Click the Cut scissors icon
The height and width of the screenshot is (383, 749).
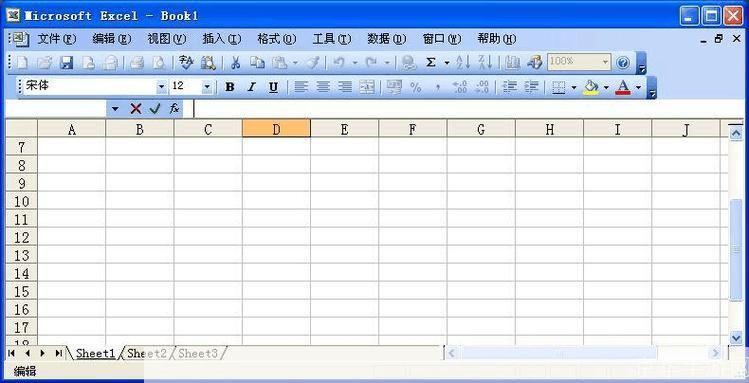point(235,63)
